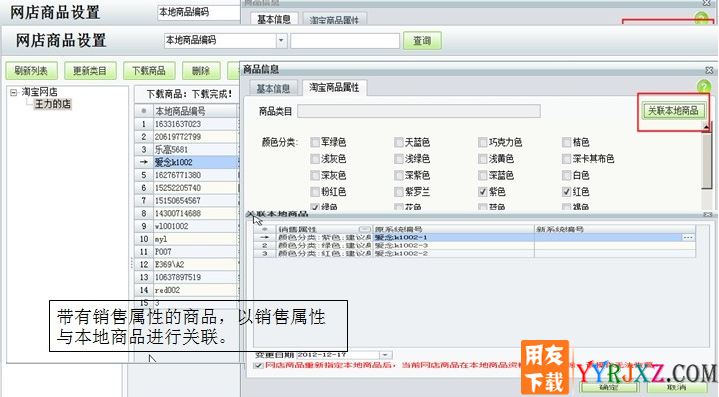The height and width of the screenshot is (397, 719).
Task: Select row 16331637023 in product list
Action: coord(186,124)
